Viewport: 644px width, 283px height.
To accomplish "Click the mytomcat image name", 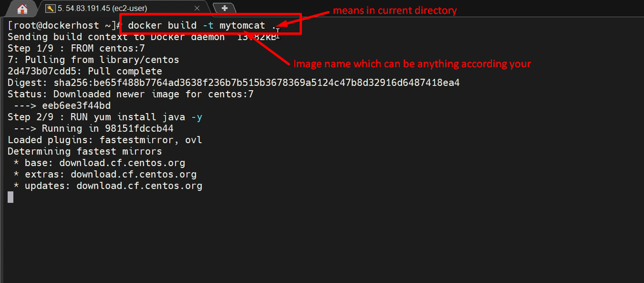I will coord(242,25).
